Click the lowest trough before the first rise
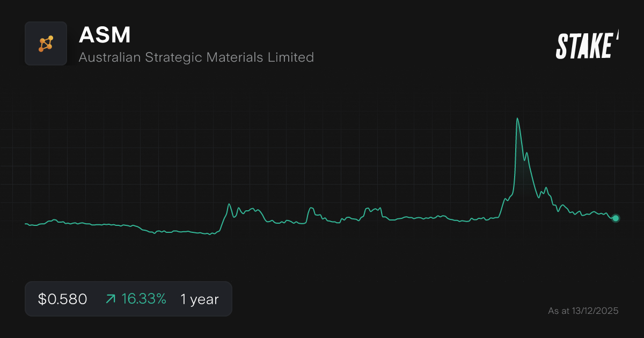The image size is (644, 338). (210, 234)
